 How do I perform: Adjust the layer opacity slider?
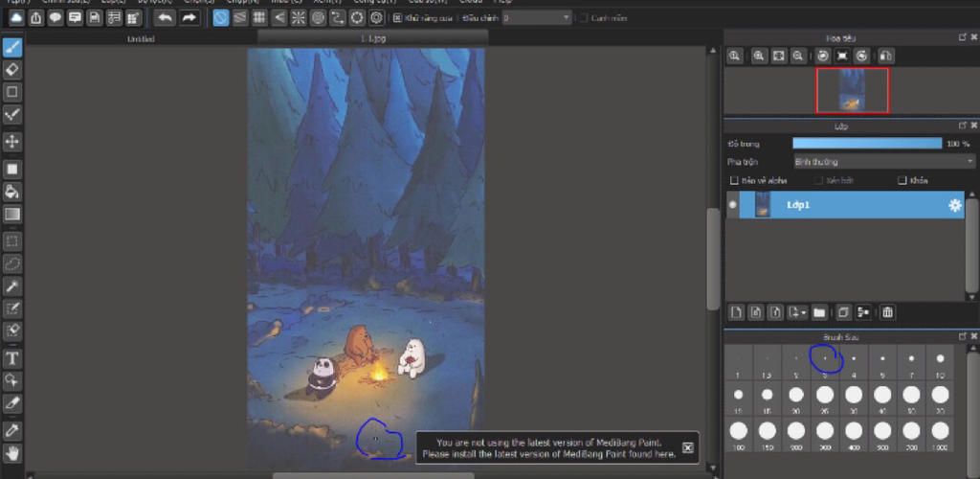coord(867,144)
